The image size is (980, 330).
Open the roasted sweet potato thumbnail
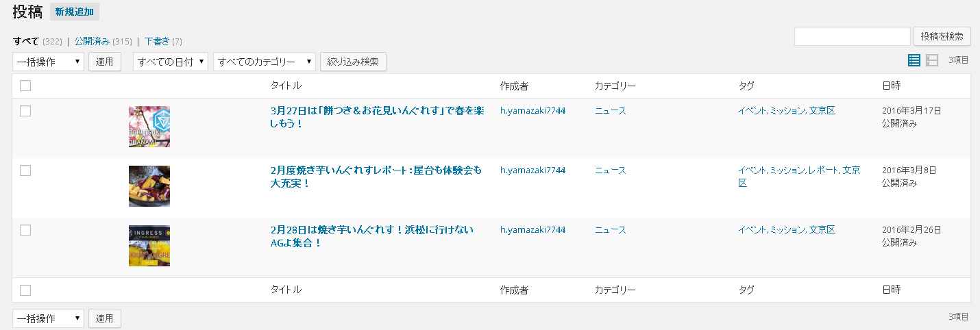coord(149,186)
